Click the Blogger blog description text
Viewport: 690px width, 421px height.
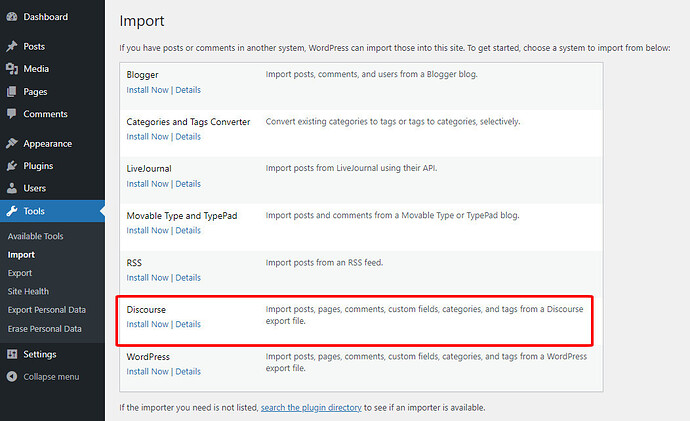coord(371,74)
